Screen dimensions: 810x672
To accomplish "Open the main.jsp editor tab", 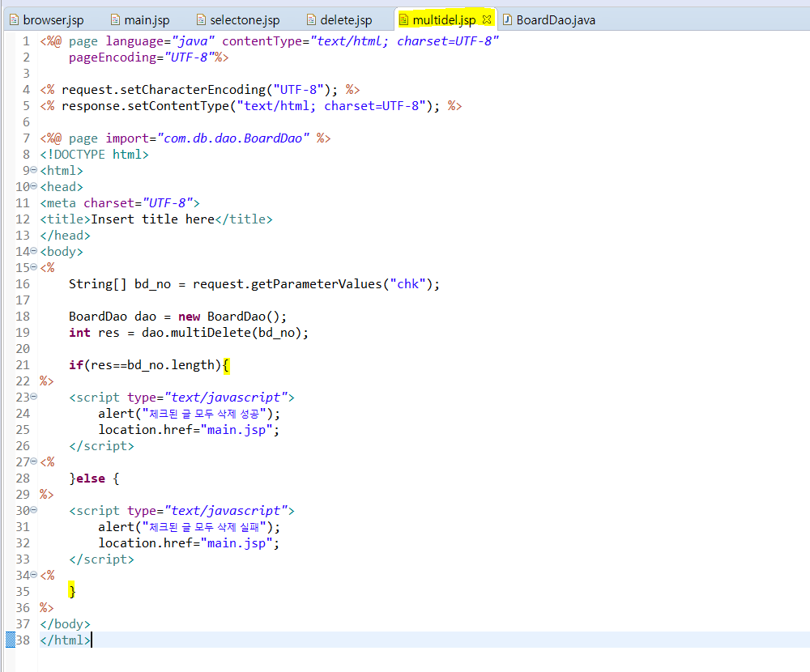I will [x=140, y=20].
